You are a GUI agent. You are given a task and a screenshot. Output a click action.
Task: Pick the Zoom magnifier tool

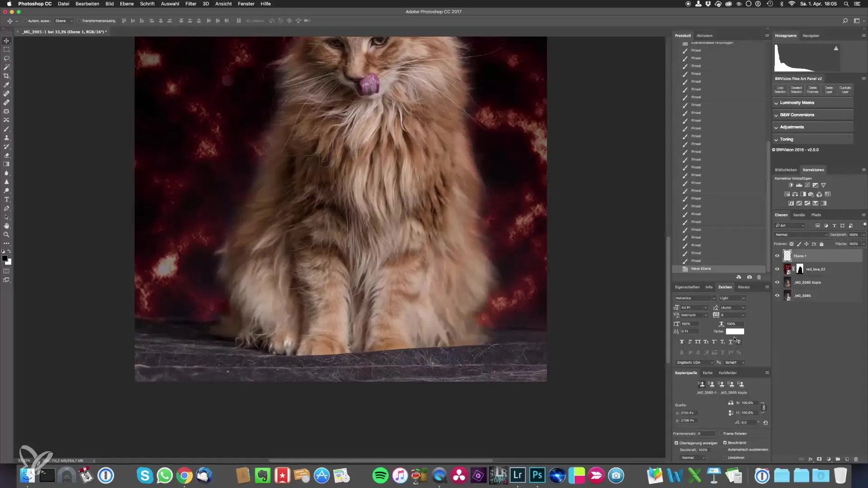click(6, 235)
